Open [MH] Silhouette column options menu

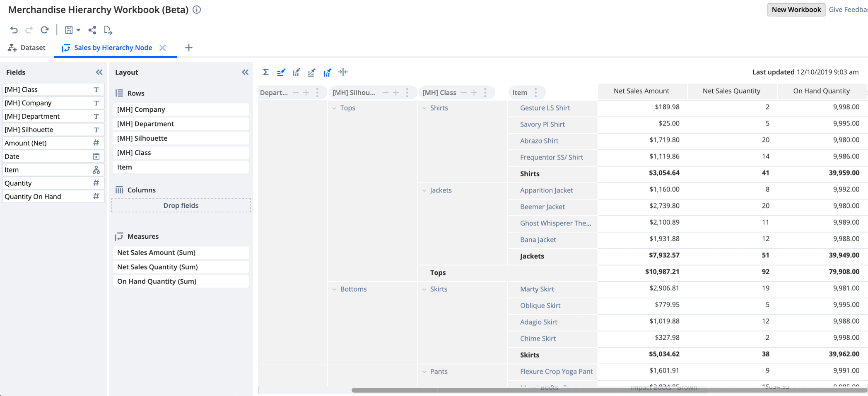pos(407,93)
